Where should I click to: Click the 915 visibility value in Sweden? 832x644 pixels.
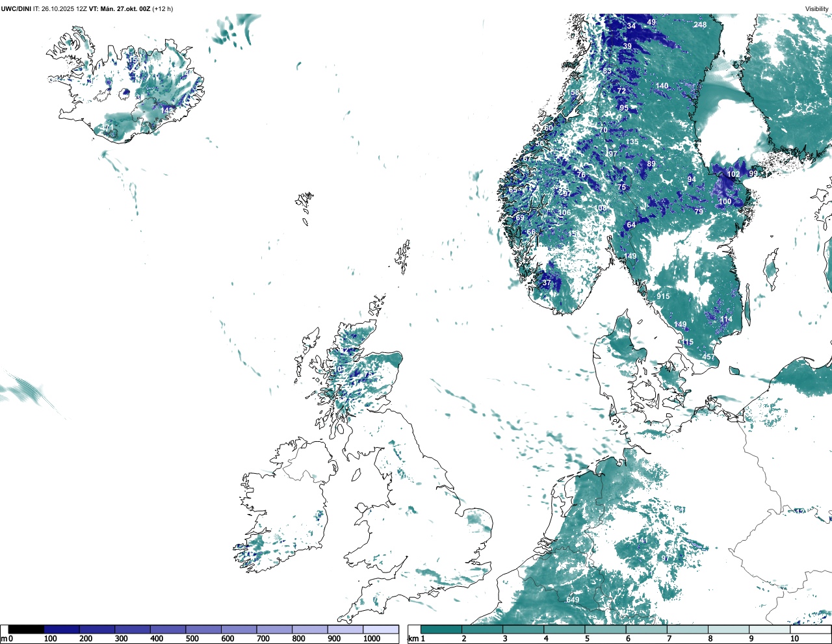pos(663,296)
